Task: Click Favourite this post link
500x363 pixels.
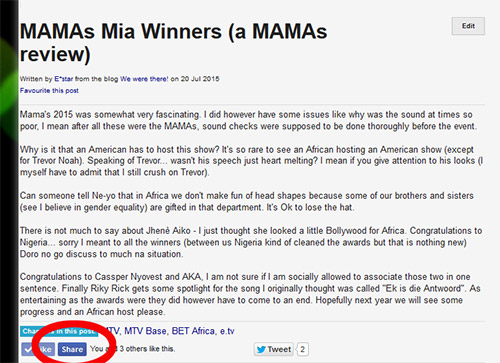Action: click(x=49, y=91)
